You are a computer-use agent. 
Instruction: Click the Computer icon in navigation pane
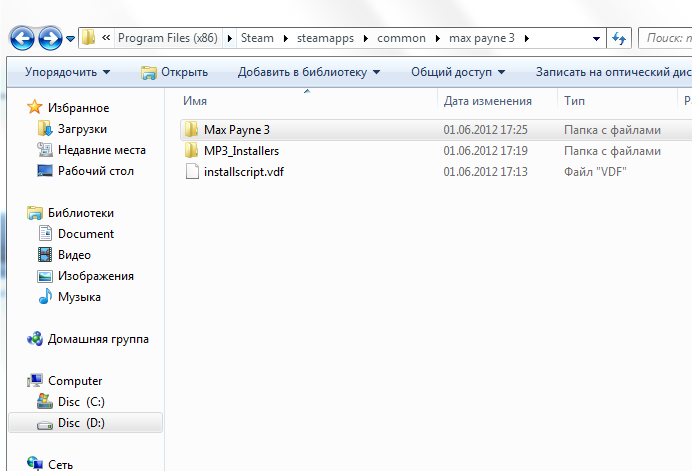click(35, 380)
